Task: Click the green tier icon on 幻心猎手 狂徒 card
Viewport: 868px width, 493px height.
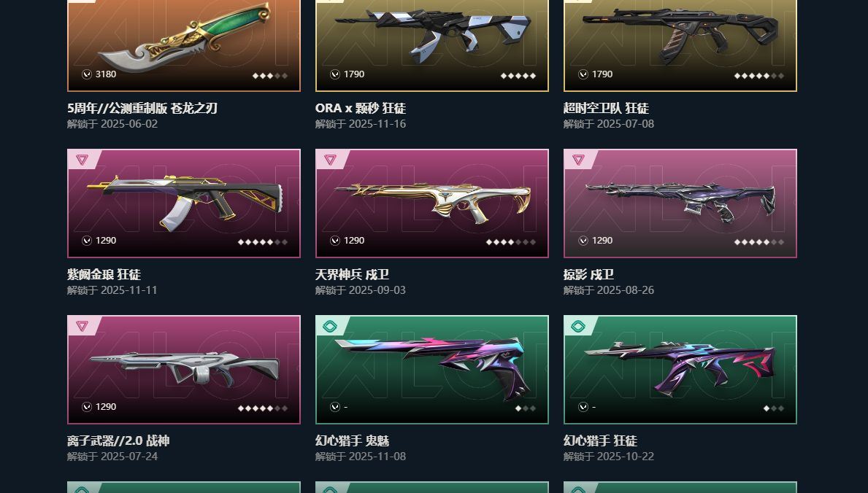Action: click(578, 327)
